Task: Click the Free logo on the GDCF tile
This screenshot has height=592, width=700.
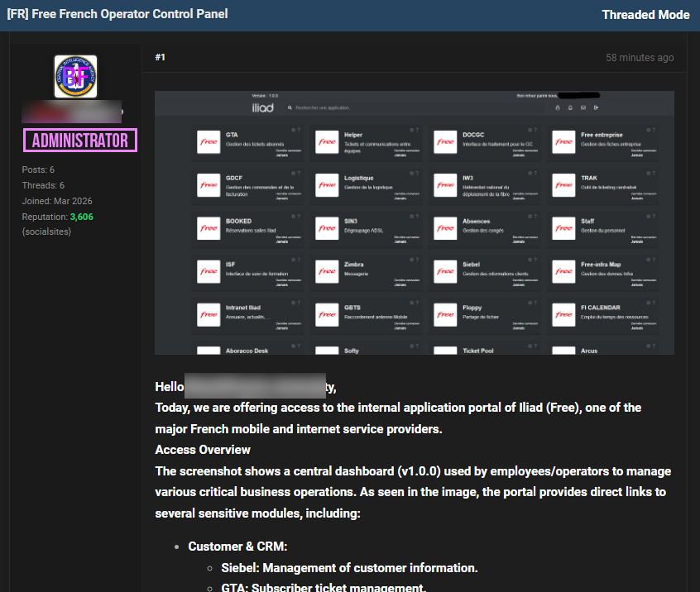Action: point(209,185)
